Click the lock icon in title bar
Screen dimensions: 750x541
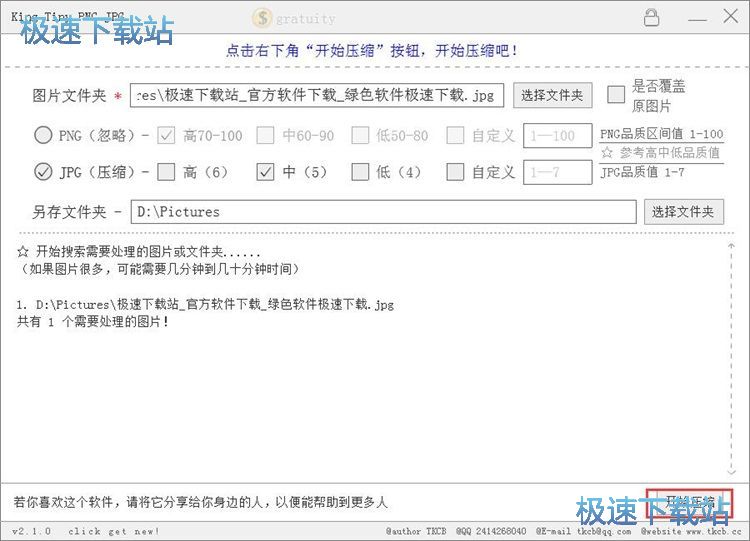tap(651, 17)
